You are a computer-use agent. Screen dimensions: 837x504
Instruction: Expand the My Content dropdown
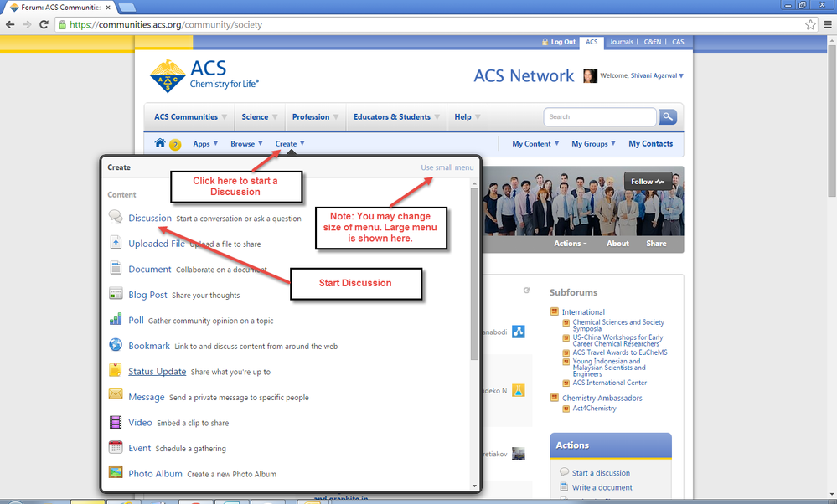(535, 144)
